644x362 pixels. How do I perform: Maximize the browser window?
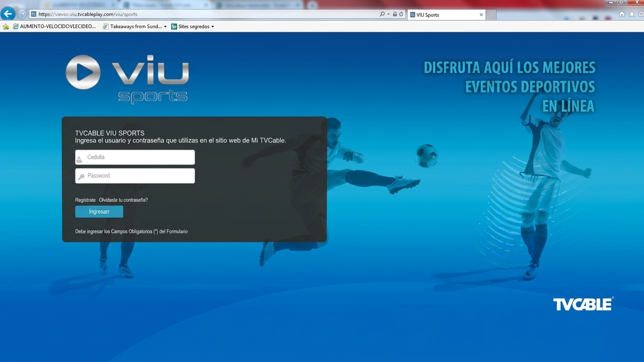tap(621, 2)
